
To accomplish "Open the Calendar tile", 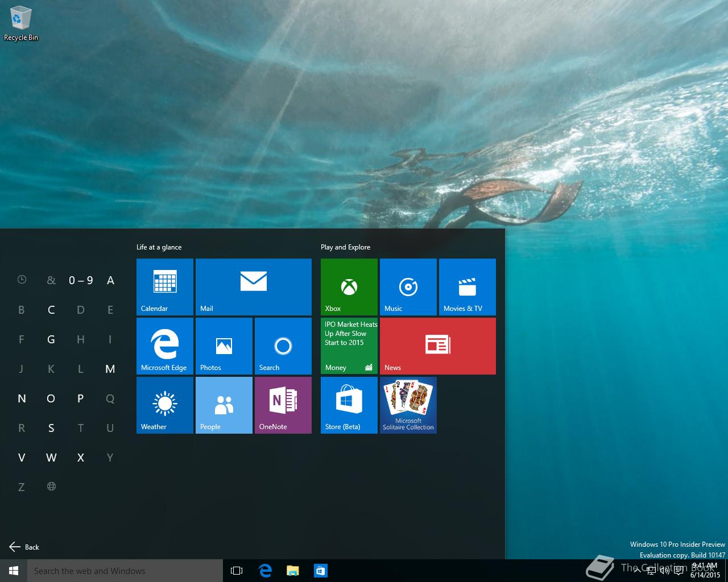I will (x=165, y=287).
